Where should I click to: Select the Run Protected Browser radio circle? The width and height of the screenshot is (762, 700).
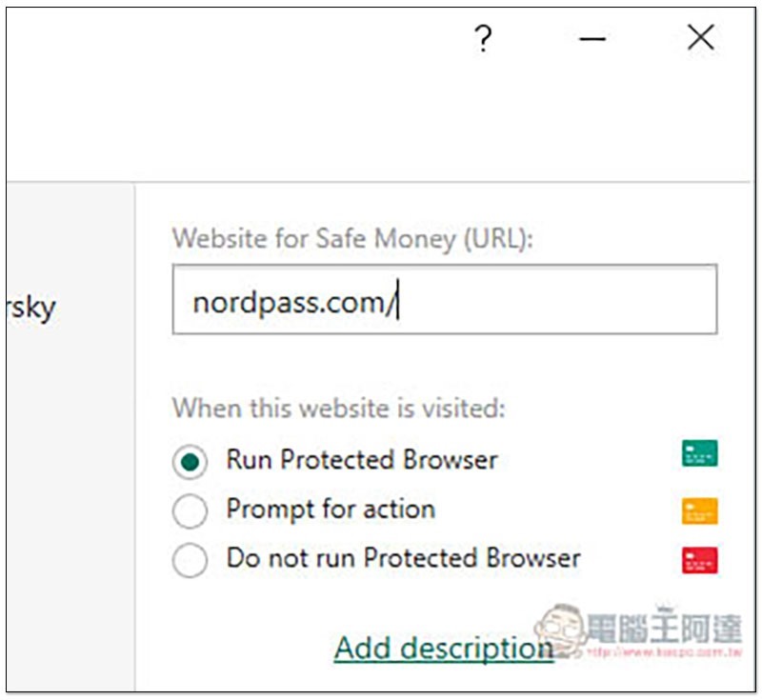(x=190, y=462)
